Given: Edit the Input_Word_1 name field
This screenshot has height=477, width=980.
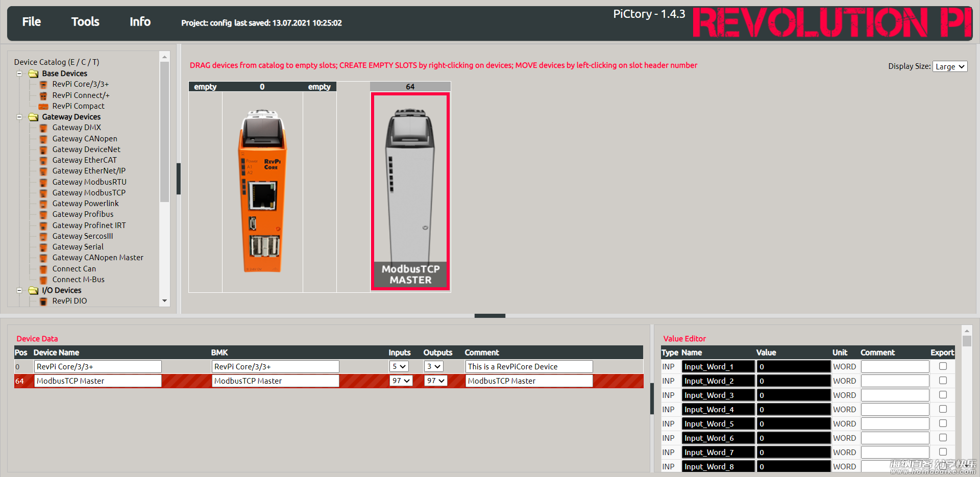Looking at the screenshot, I should click(718, 366).
